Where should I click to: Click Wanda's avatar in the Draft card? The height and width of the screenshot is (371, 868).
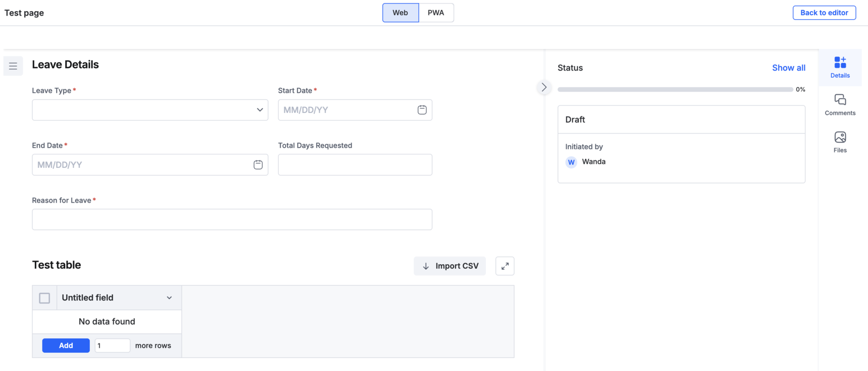(x=571, y=162)
